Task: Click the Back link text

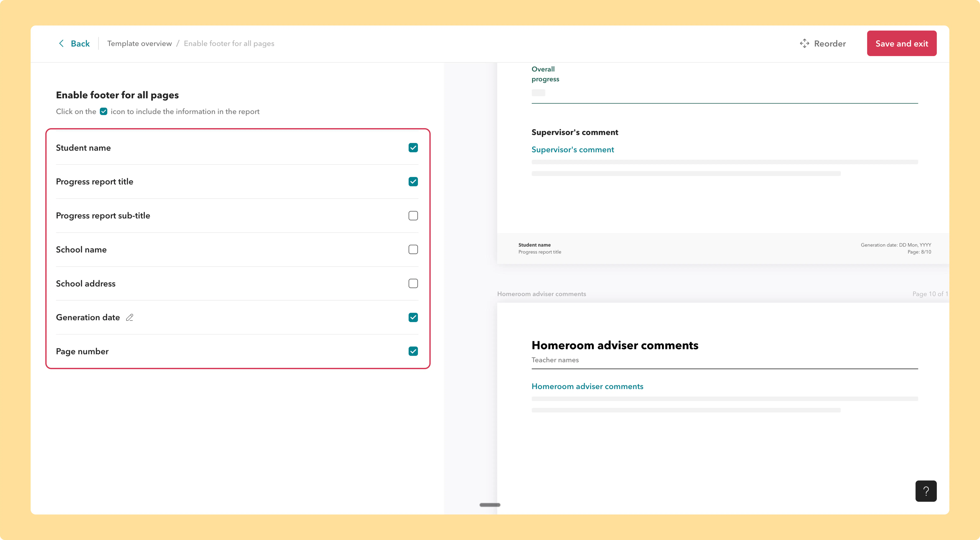Action: point(80,43)
